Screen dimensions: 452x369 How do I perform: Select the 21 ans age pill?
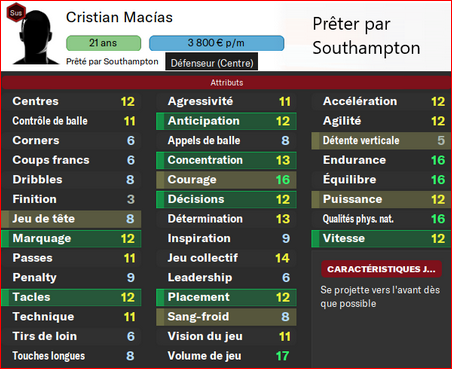point(103,43)
